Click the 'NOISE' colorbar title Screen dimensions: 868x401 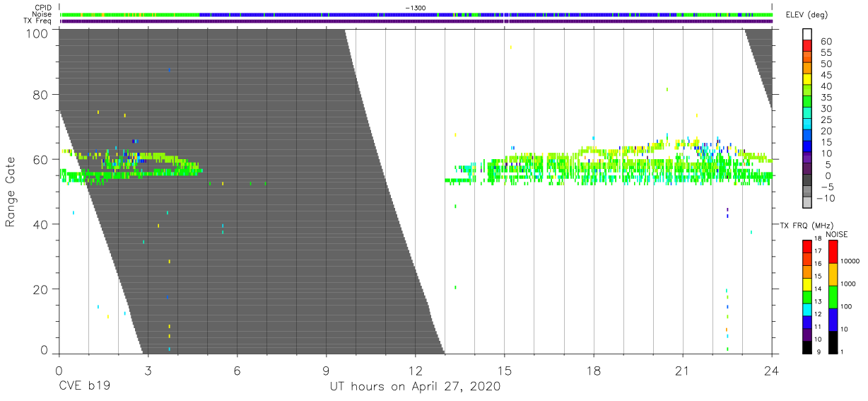(x=837, y=234)
